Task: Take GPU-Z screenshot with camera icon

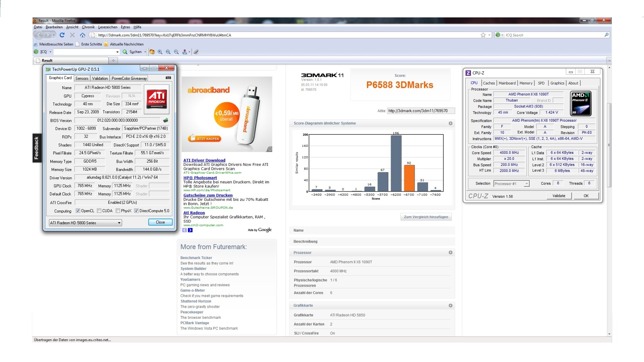Action: (x=168, y=78)
